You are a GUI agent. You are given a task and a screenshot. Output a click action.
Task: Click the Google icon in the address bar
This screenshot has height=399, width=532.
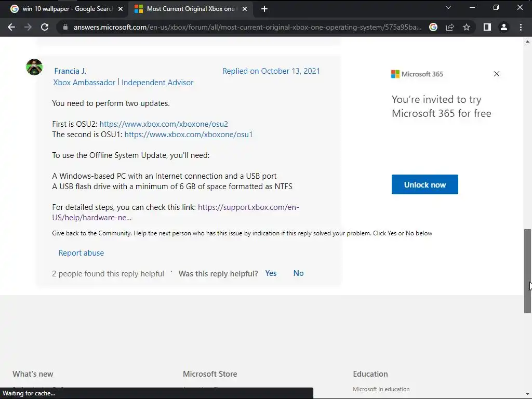[x=433, y=27]
